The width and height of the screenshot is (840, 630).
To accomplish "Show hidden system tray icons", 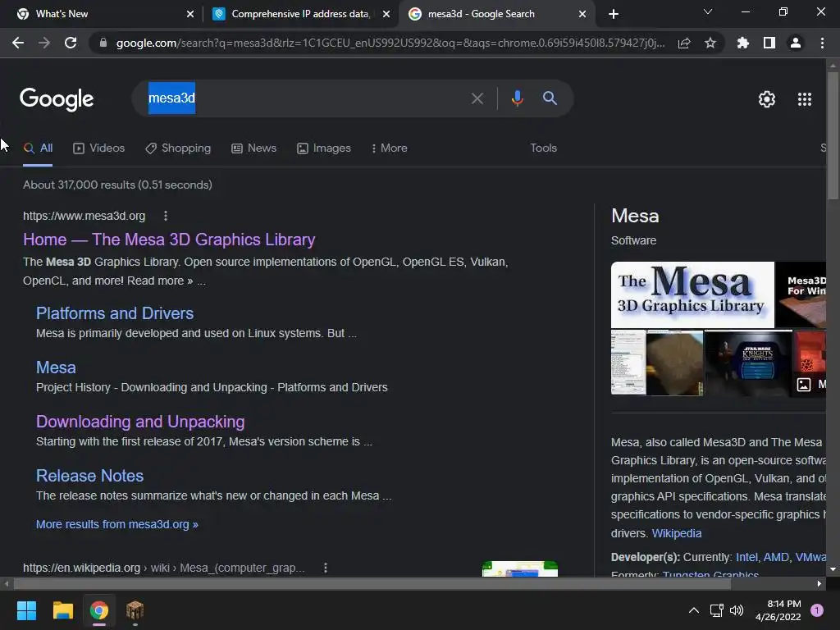I will pos(694,610).
